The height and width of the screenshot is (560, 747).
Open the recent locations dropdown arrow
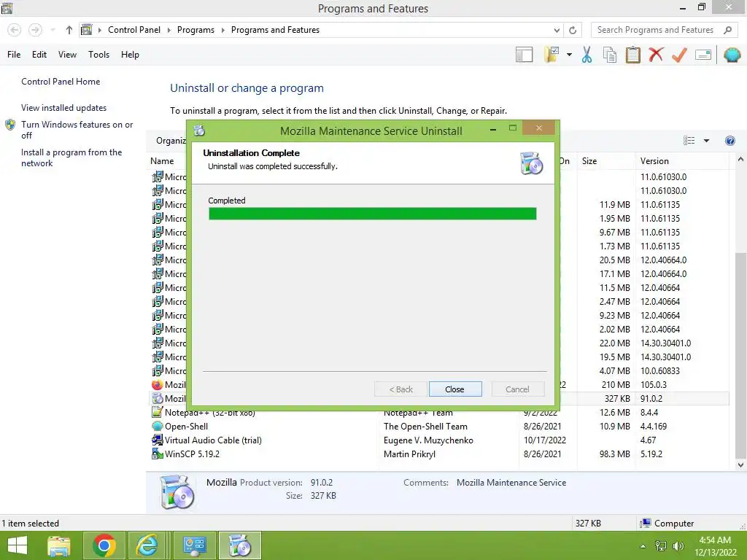point(53,30)
